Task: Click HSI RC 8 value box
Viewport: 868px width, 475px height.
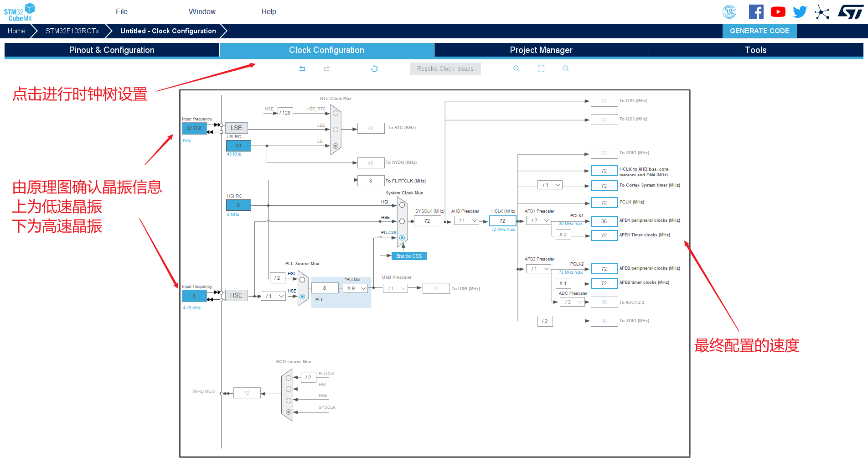Action: (x=238, y=205)
